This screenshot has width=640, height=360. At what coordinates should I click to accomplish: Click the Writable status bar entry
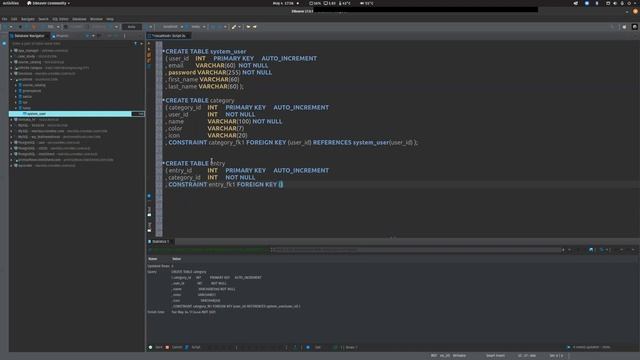click(459, 356)
